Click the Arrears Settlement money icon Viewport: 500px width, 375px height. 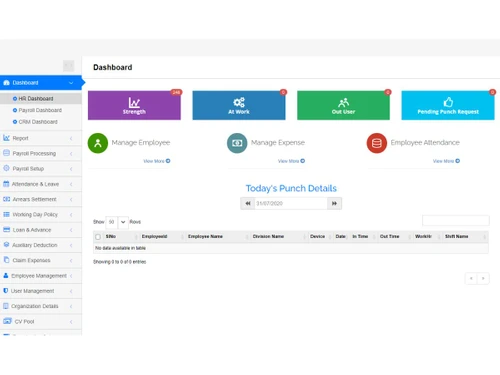coord(6,199)
